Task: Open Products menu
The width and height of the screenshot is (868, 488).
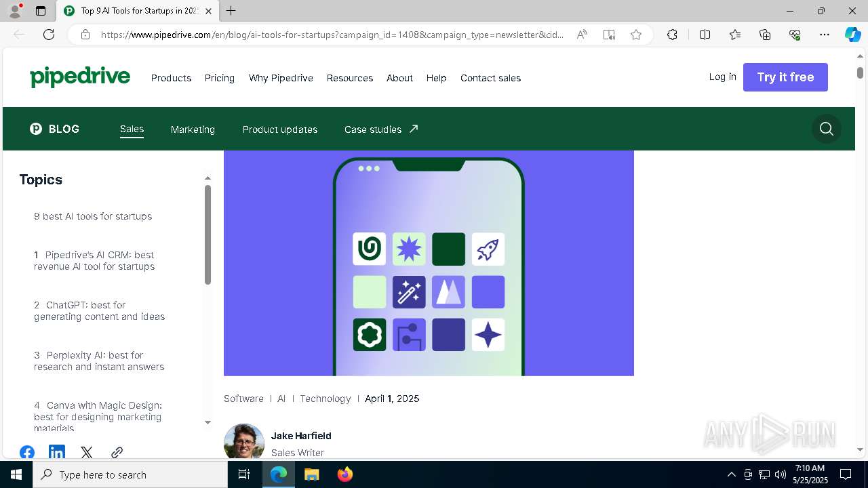Action: 171,78
